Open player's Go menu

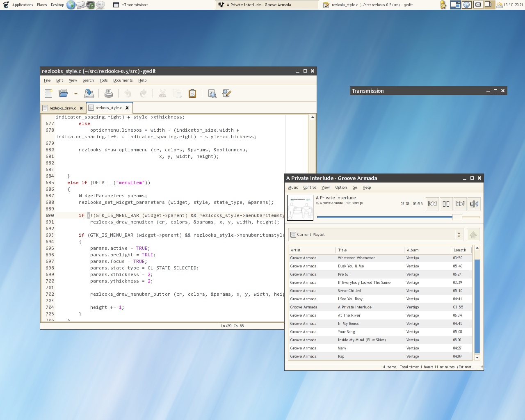355,187
